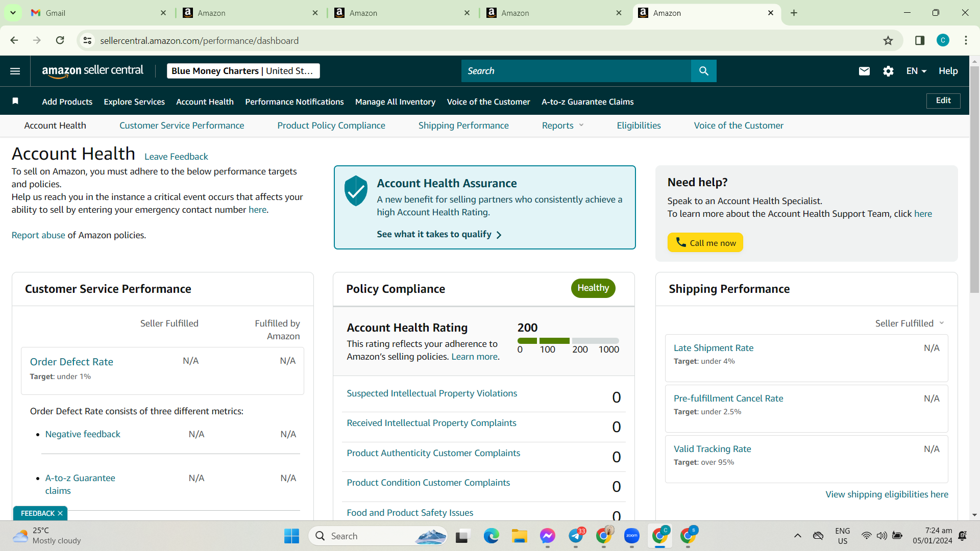This screenshot has width=980, height=551.
Task: Open the weather widget on taskbar
Action: click(47, 536)
